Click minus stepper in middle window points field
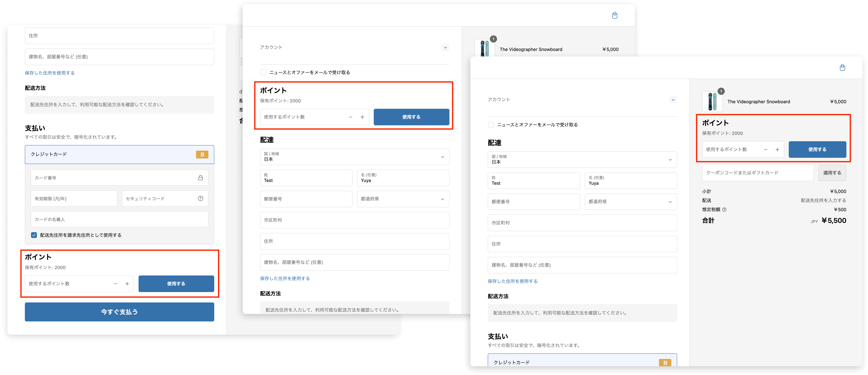This screenshot has height=375, width=868. point(351,117)
